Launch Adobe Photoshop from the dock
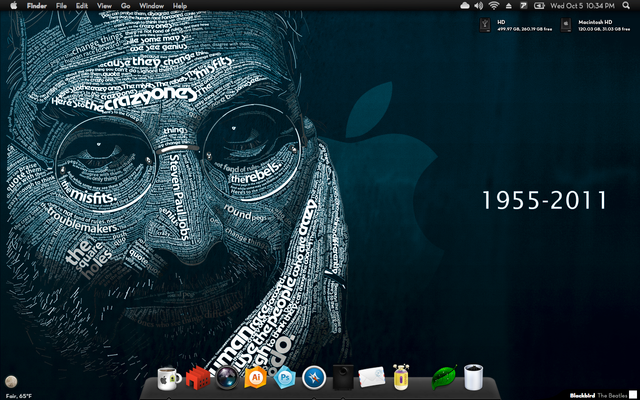The width and height of the screenshot is (640, 400). (285, 377)
